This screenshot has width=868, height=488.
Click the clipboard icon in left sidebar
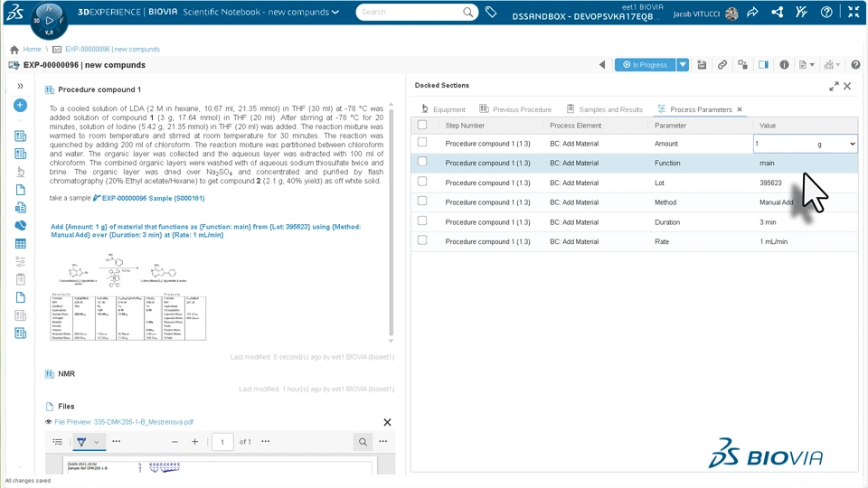point(21,279)
